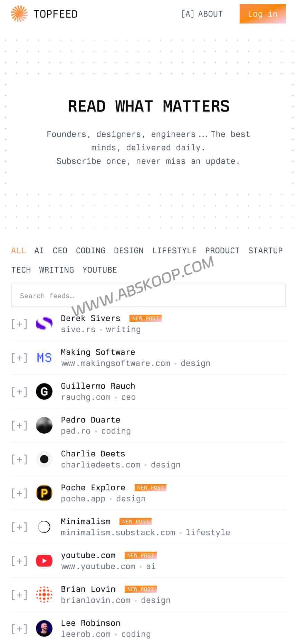The width and height of the screenshot is (297, 644).
Task: Click the Minimalism circle logo icon
Action: (44, 527)
